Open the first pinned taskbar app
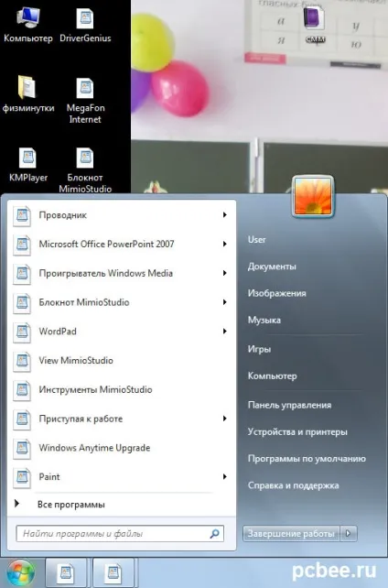Screen dimensions: 388x588 click(x=66, y=573)
